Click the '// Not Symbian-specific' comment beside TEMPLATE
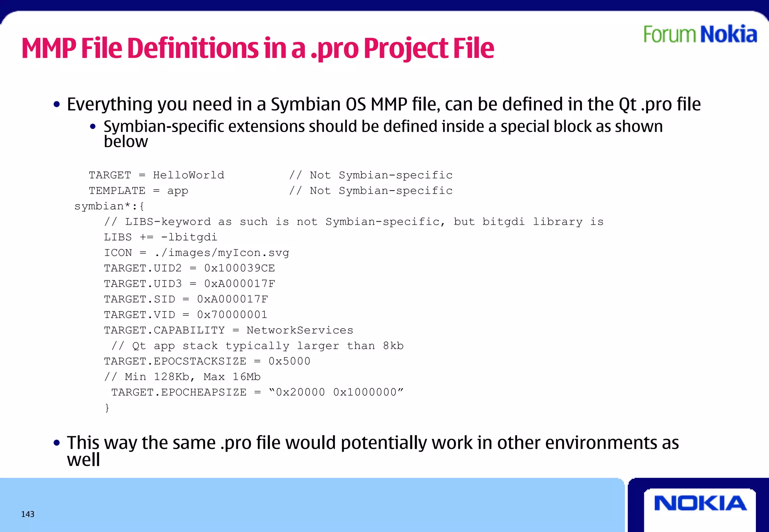This screenshot has height=532, width=769. (371, 191)
